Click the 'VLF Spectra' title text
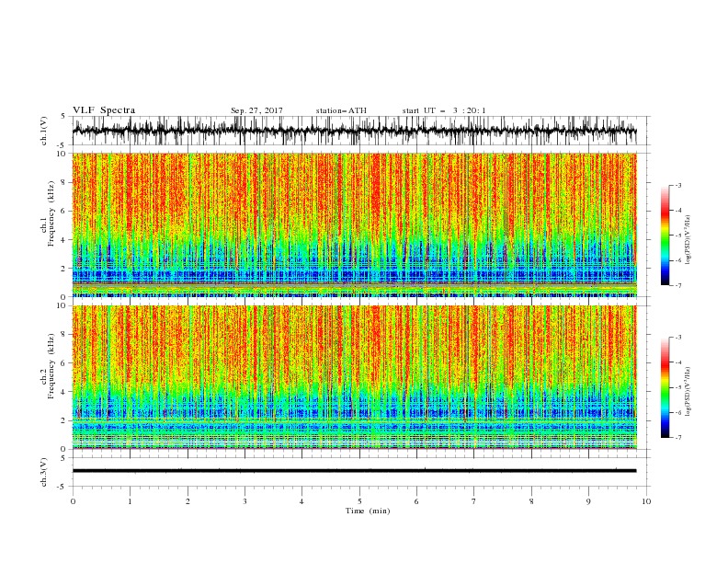This screenshot has width=728, height=563. tap(104, 110)
